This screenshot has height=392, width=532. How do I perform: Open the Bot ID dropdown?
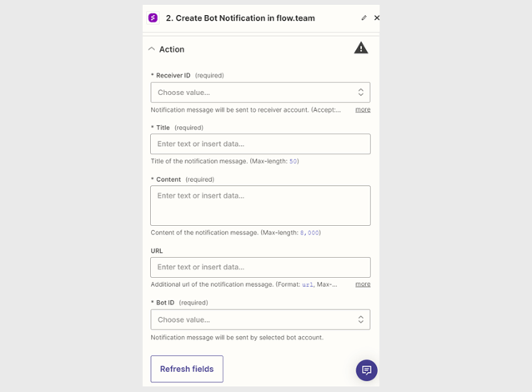click(260, 319)
